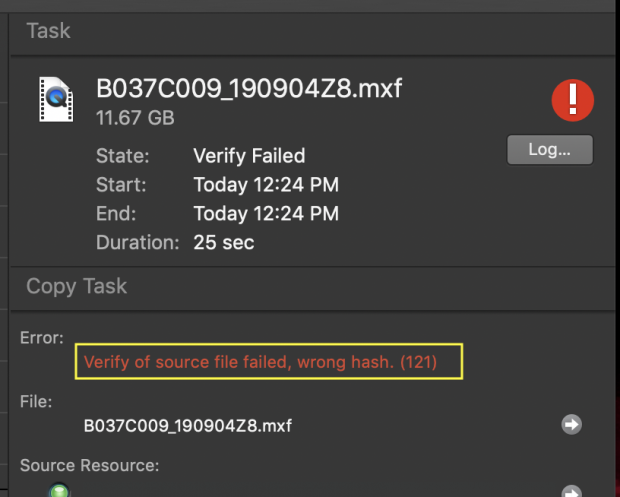Image resolution: width=620 pixels, height=497 pixels.
Task: Click the File: label
Action: pos(36,402)
